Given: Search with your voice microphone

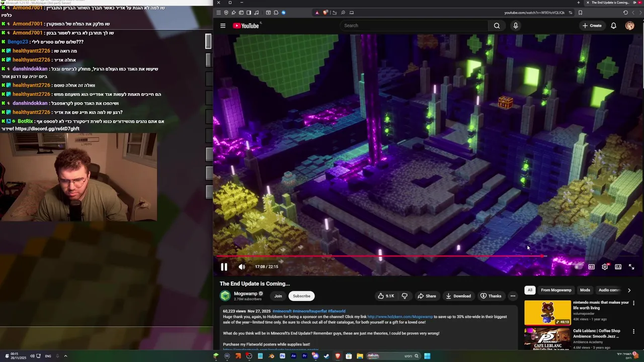Looking at the screenshot, I should (x=516, y=26).
